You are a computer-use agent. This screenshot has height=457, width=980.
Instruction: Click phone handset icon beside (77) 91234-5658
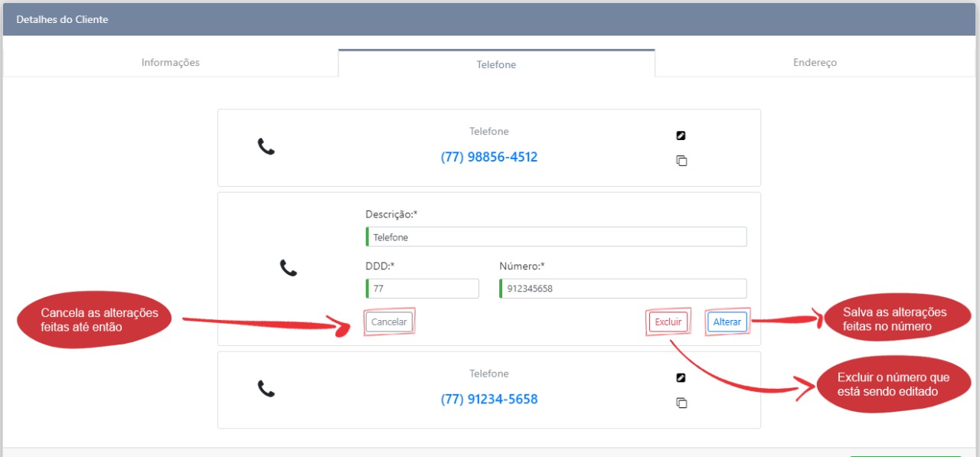pyautogui.click(x=266, y=389)
